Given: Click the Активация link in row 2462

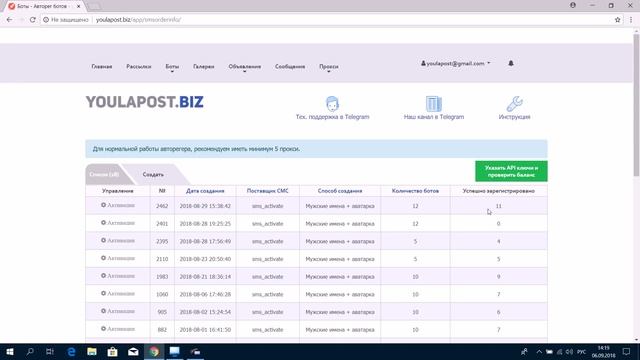Looking at the screenshot, I should click(121, 205).
